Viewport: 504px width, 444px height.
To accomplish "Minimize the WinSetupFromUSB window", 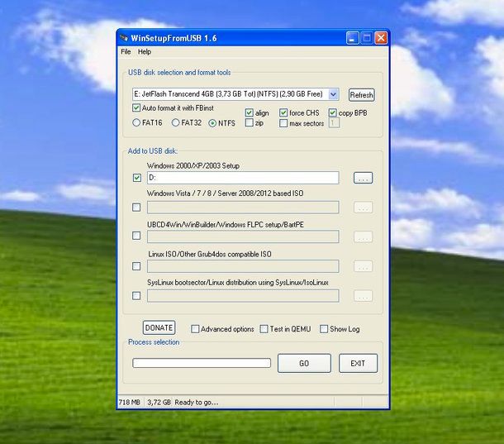I will (x=352, y=38).
